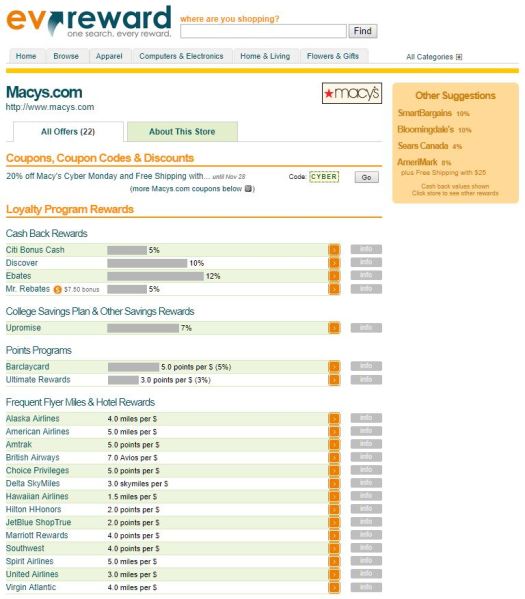This screenshot has height=599, width=525.
Task: Open the 20% off Cyber Monday offer
Action: pos(108,176)
